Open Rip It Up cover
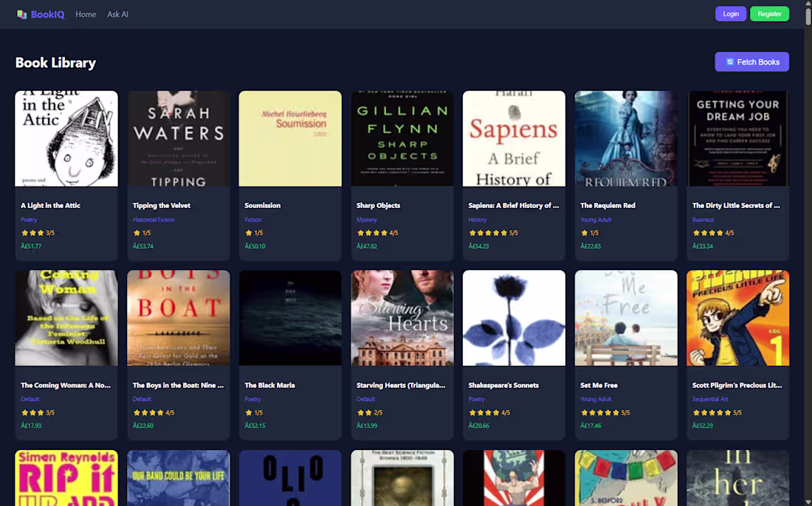This screenshot has height=506, width=812. pyautogui.click(x=66, y=478)
